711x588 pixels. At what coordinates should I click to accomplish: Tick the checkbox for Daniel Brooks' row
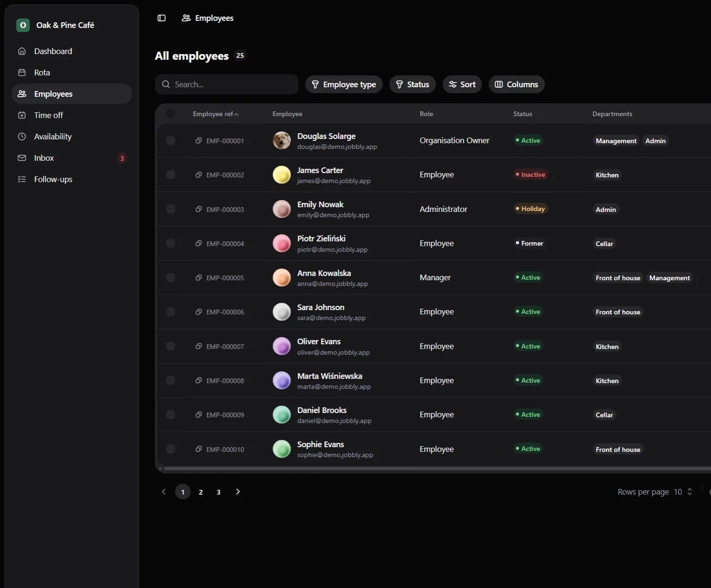coord(171,414)
